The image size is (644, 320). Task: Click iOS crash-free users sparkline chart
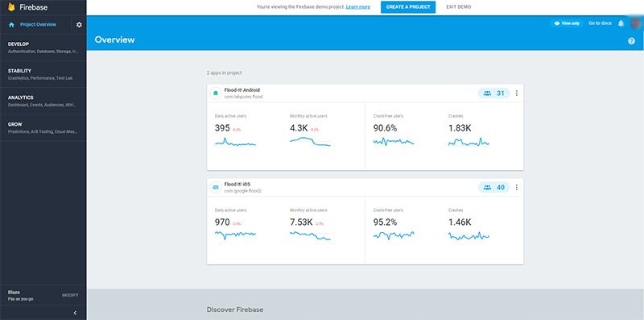394,235
